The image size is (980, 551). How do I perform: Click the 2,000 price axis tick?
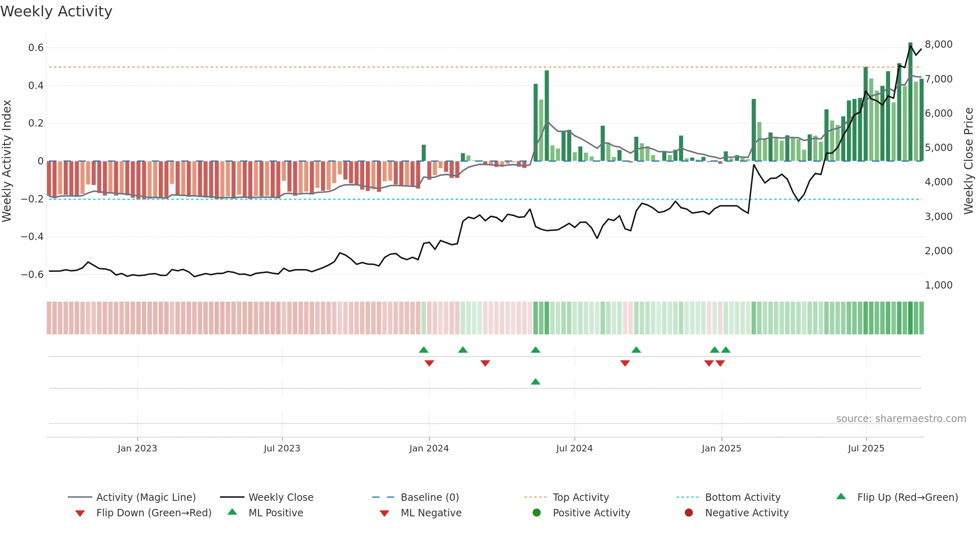939,251
